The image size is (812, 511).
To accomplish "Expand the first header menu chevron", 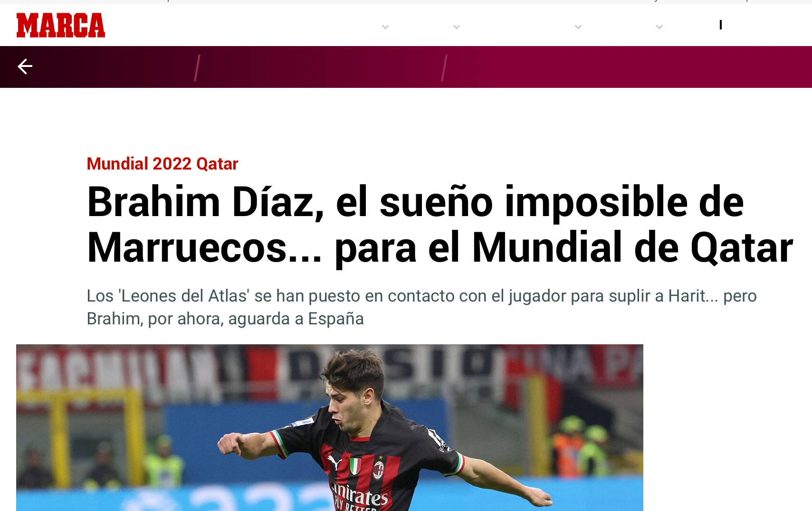I will 385,27.
